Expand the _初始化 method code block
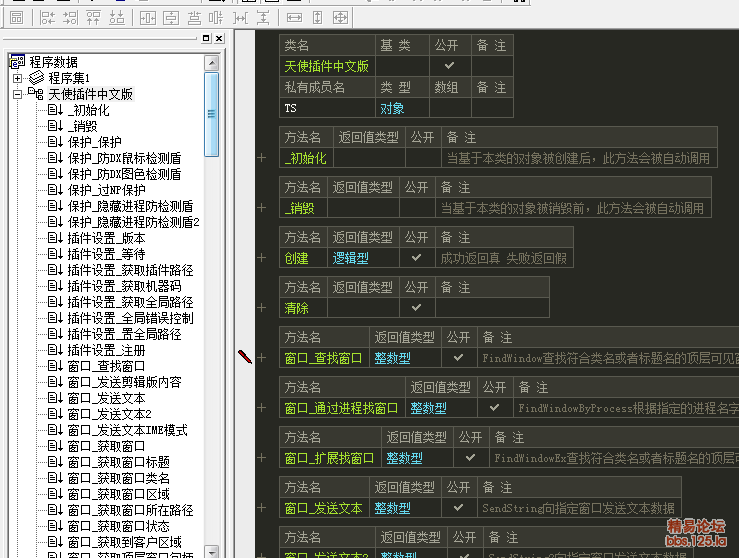Screen dimensions: 739x558 [262, 158]
